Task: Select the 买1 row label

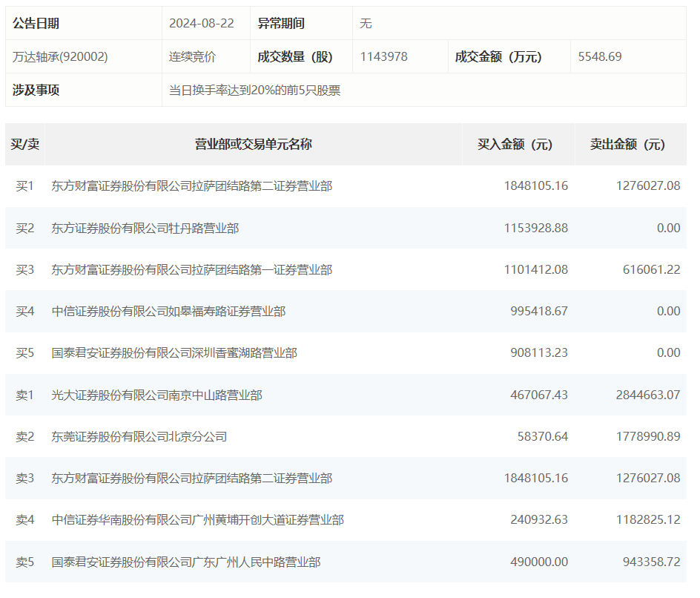Action: 25,186
